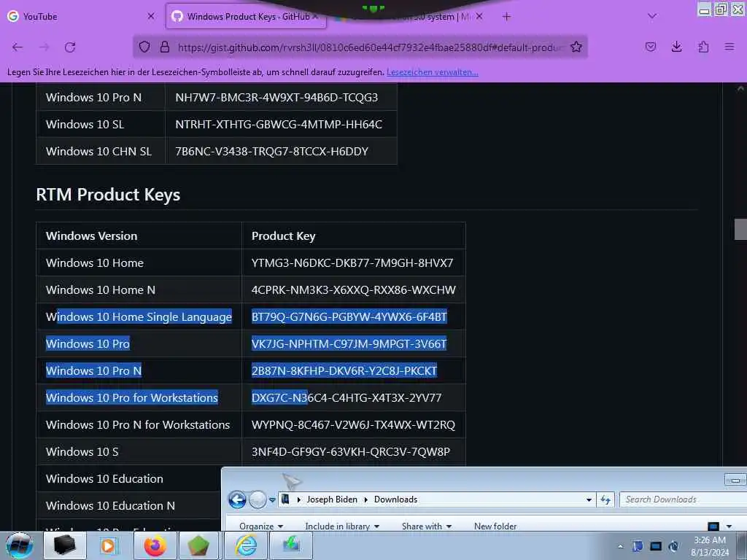Click the Windows 10 Home key YTMG3
The width and height of the screenshot is (747, 560).
[352, 262]
